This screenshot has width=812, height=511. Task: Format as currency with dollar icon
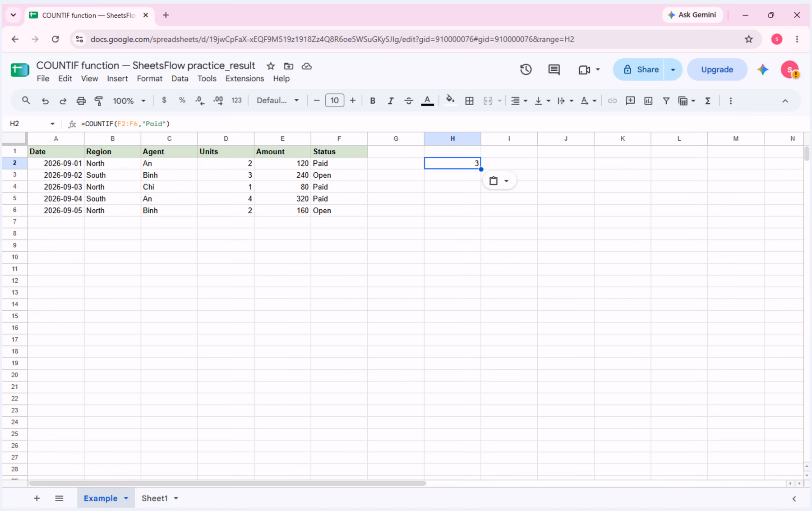164,100
